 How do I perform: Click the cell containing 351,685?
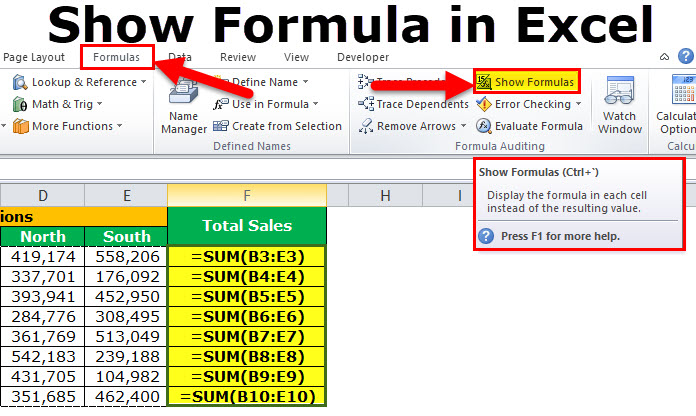42,396
